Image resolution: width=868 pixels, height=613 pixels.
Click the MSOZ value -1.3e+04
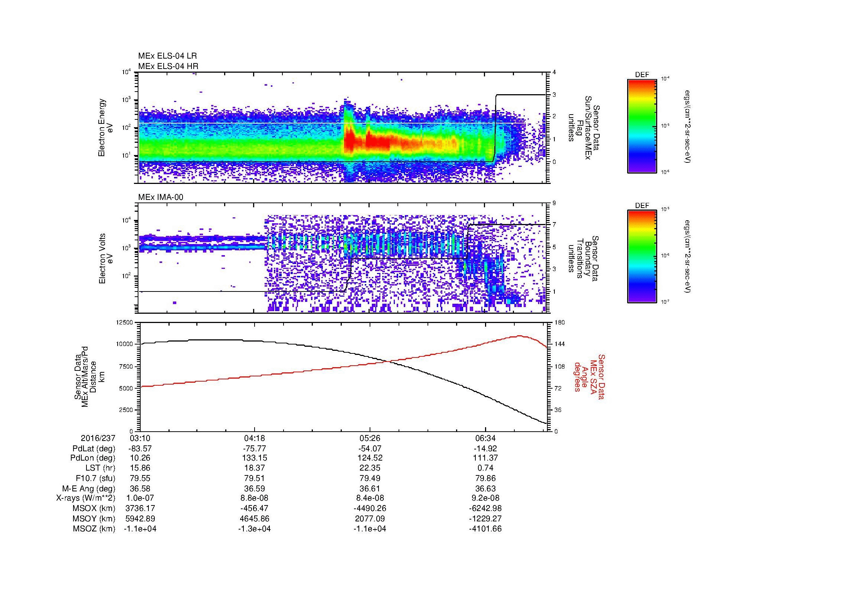click(255, 529)
